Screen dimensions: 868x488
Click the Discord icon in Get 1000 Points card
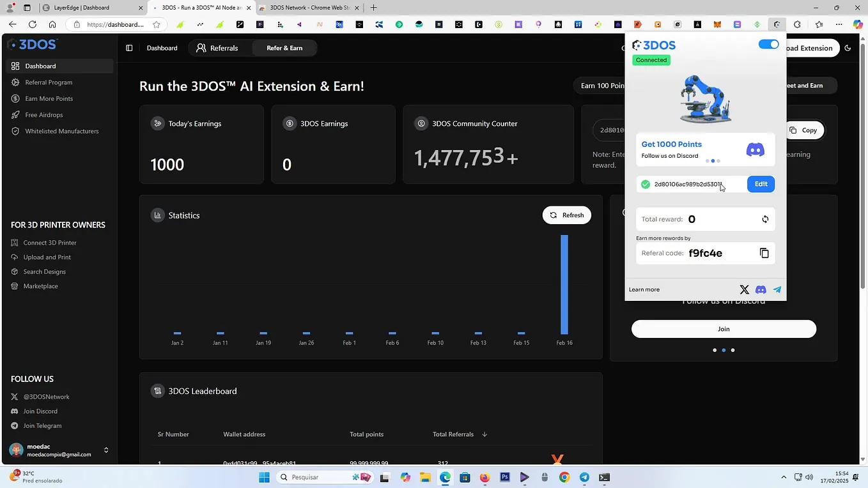[755, 150]
